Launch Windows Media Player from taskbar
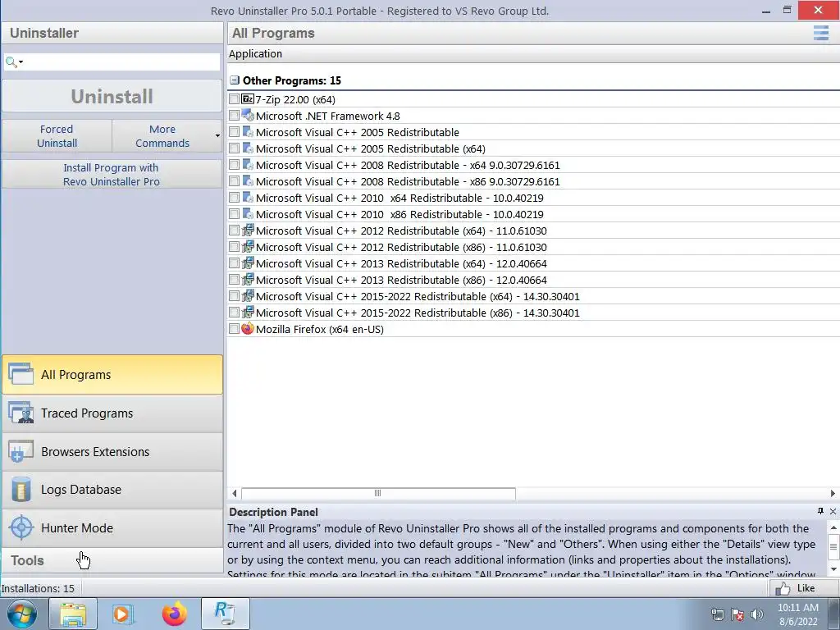Screen dimensions: 840x630 click(x=123, y=614)
